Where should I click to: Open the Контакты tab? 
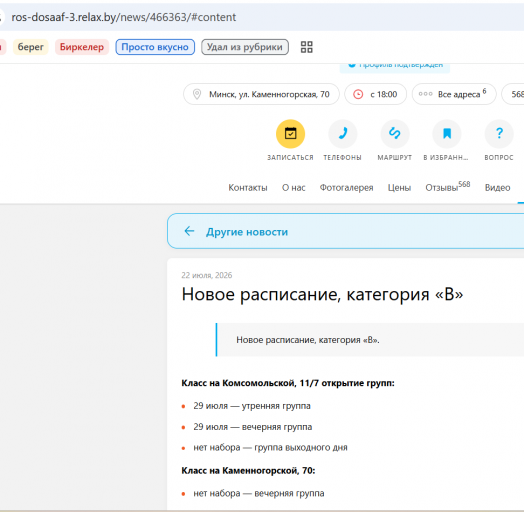(x=248, y=188)
